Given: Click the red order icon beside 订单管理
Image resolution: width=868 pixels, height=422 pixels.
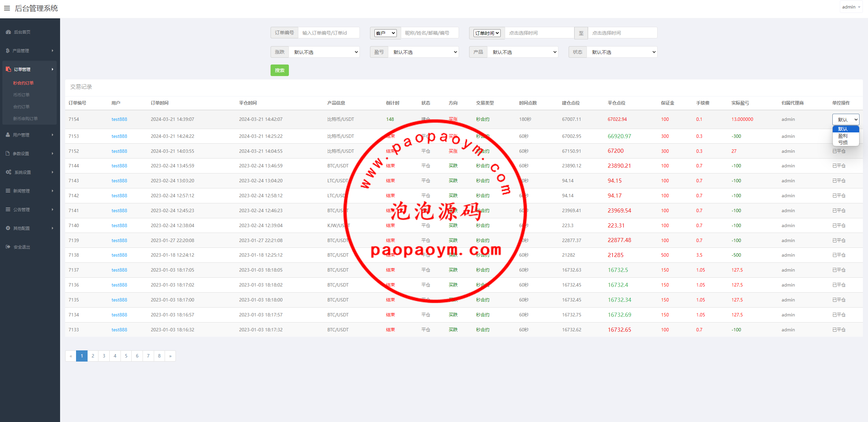Looking at the screenshot, I should click(8, 69).
